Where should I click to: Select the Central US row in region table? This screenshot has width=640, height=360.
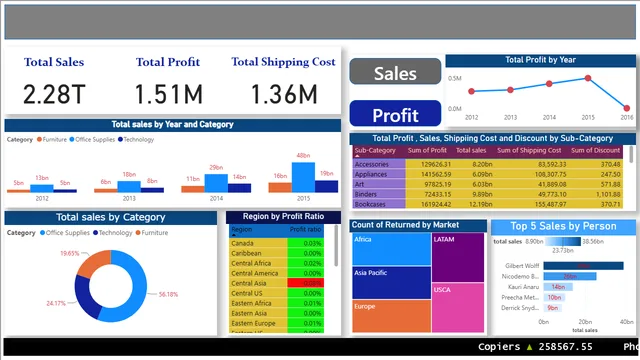[x=277, y=293]
